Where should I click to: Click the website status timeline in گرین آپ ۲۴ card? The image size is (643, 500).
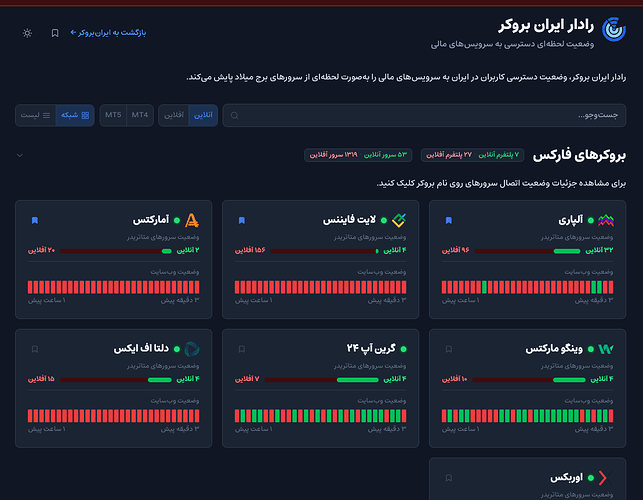[x=321, y=416]
